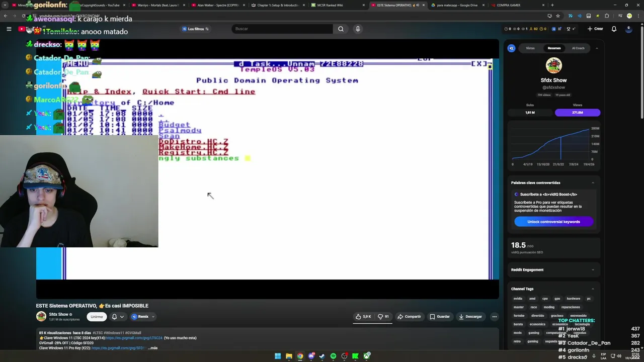This screenshot has height=362, width=644.
Task: Open Chrome media control icon
Action: 620,16
